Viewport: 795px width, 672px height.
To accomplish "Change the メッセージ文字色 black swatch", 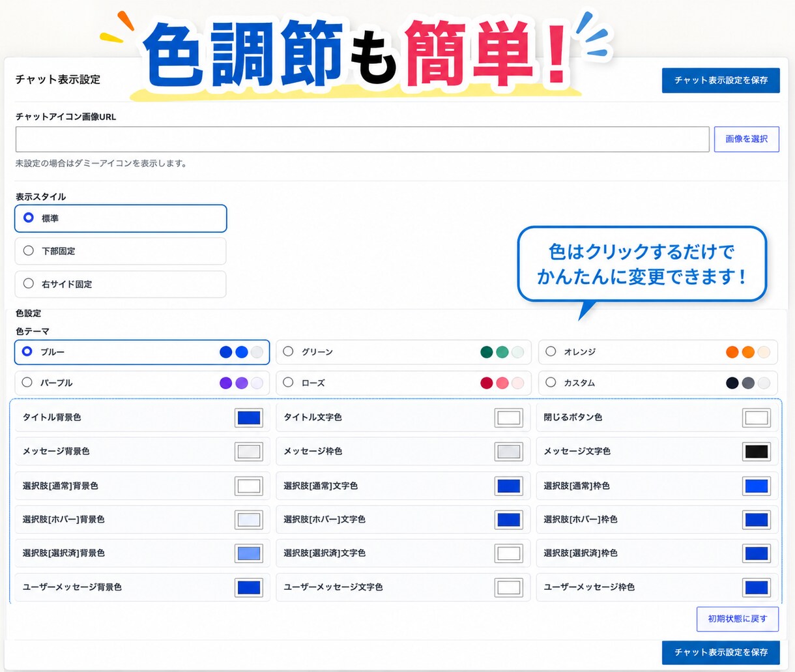I will [757, 452].
